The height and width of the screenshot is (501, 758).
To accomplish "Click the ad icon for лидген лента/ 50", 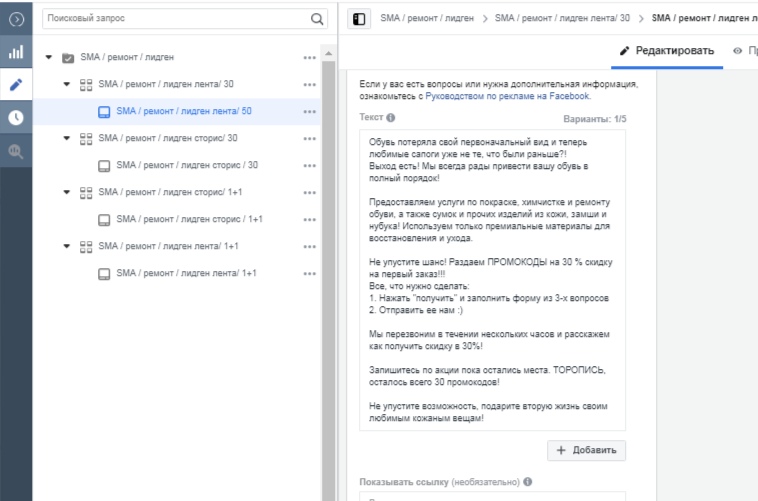I will coord(104,112).
